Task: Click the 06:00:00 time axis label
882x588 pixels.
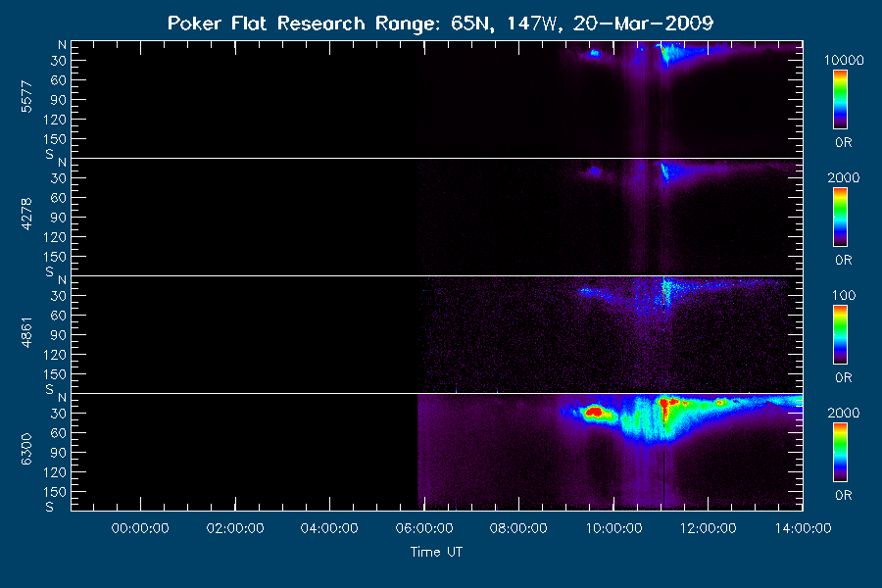Action: [424, 528]
